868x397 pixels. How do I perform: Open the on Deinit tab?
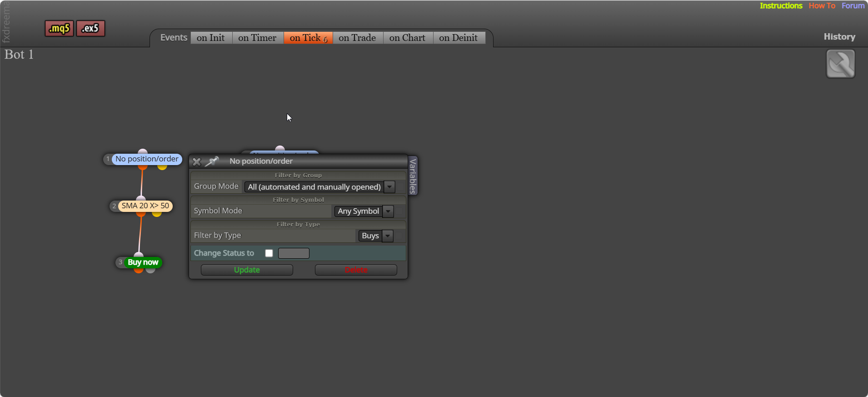459,38
